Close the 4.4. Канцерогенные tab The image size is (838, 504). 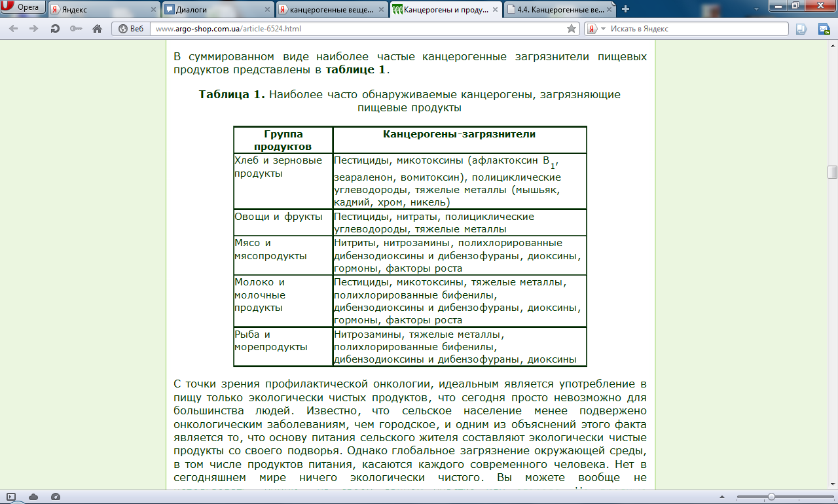coord(610,10)
